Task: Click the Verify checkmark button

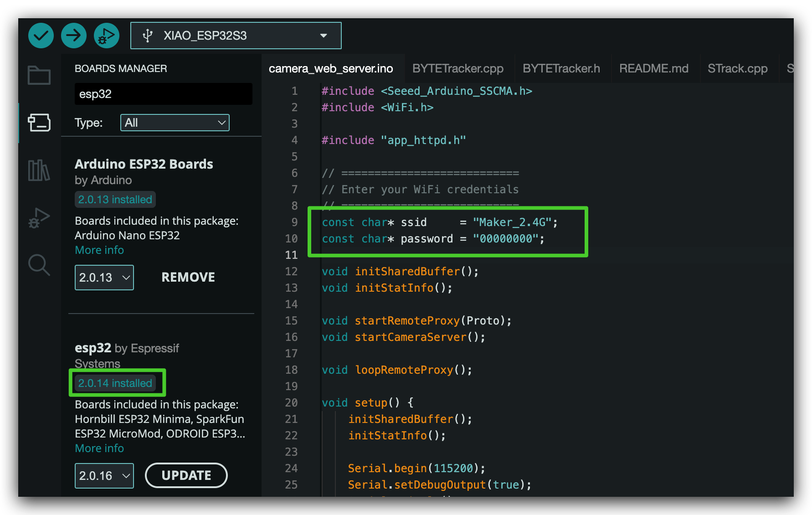Action: [41, 36]
